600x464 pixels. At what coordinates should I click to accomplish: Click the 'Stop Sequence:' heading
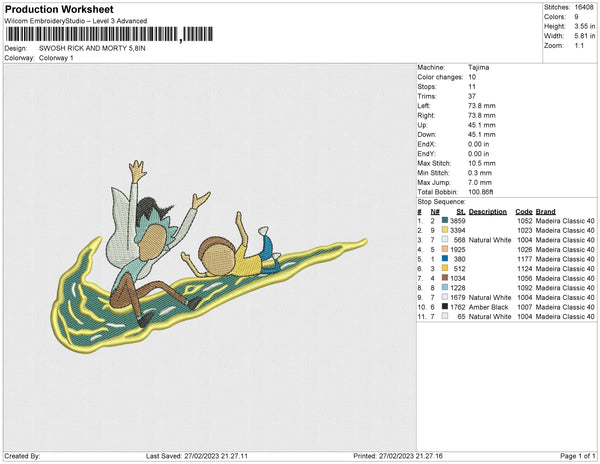[x=441, y=202]
